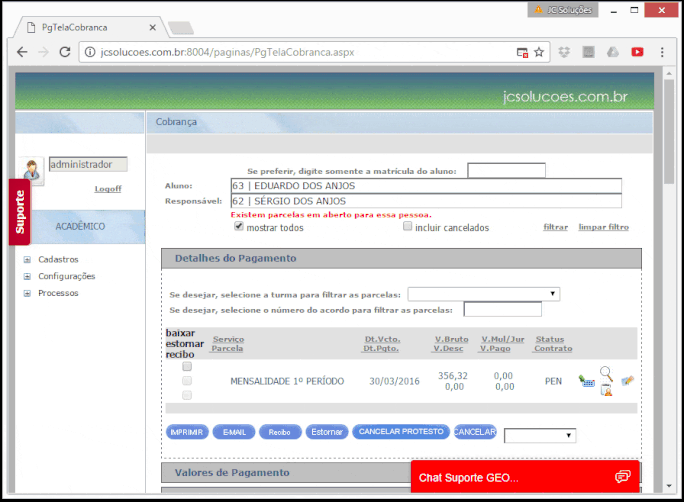The width and height of the screenshot is (684, 502).
Task: Click the Responsável field with SÉRGIO DOS ANJOS
Action: point(426,201)
